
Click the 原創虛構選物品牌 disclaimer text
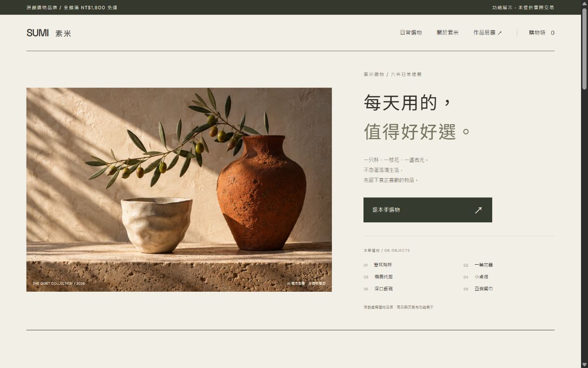click(x=398, y=307)
